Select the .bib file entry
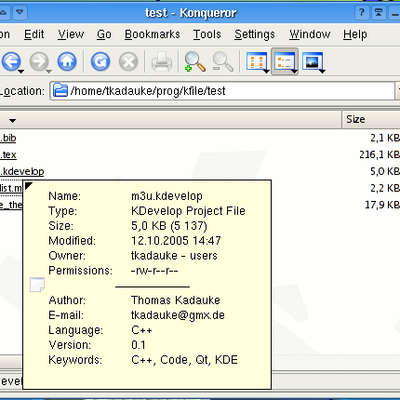Image resolution: width=400 pixels, height=400 pixels. tap(8, 138)
